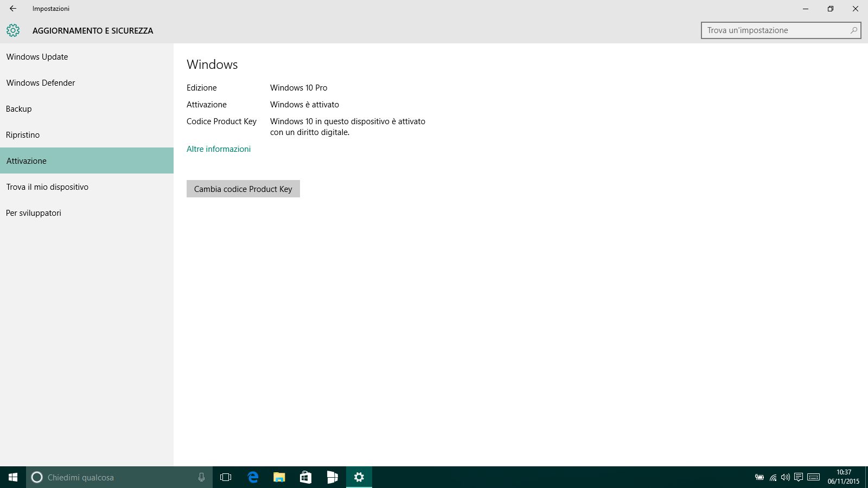Image resolution: width=868 pixels, height=488 pixels.
Task: Click the Windows è attivato status text
Action: (304, 105)
